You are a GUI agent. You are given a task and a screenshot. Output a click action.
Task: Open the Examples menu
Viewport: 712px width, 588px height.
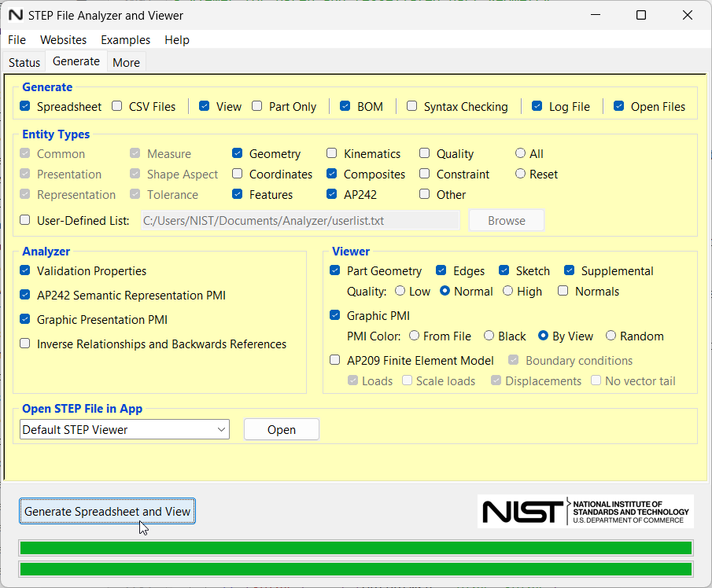coord(125,39)
